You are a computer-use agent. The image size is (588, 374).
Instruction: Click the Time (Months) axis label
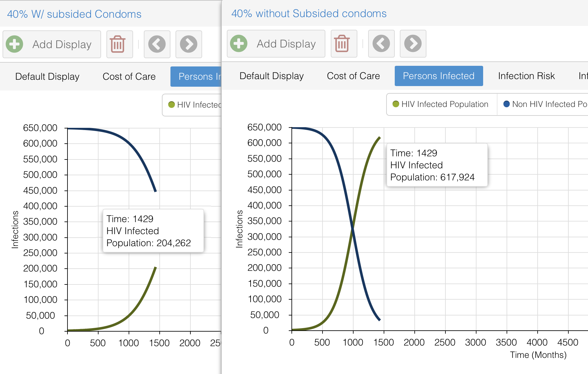538,355
